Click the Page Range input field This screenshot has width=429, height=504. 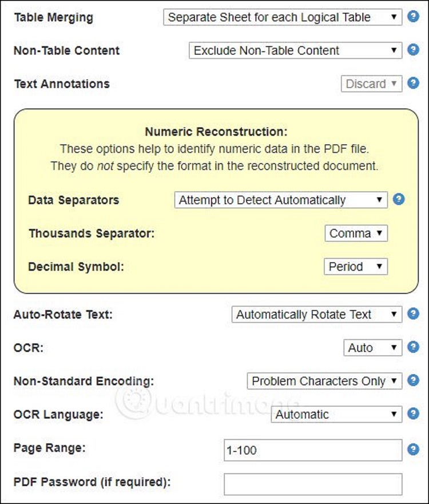coord(313,450)
